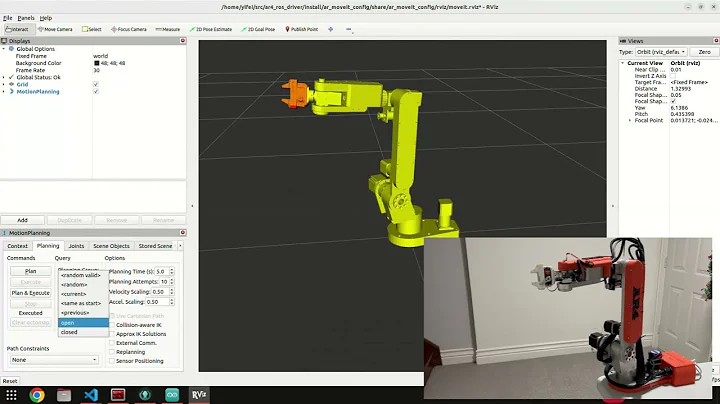Open the Panels menu
The width and height of the screenshot is (720, 404).
[x=26, y=18]
